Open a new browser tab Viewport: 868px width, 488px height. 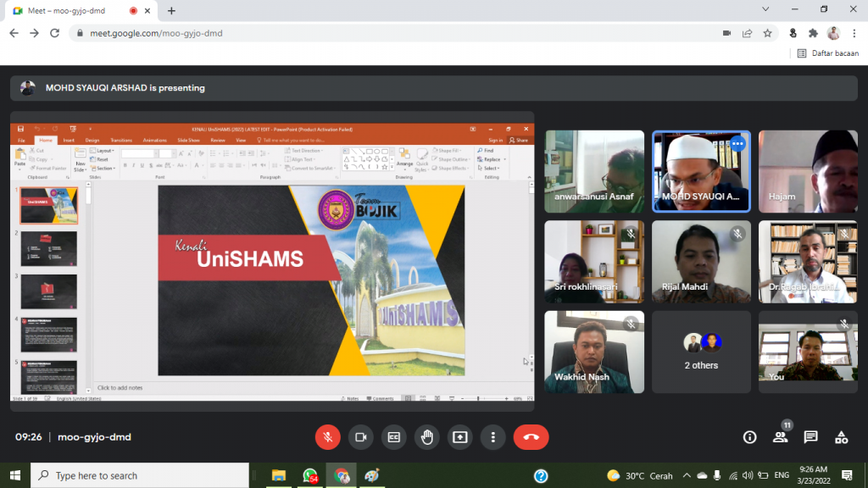click(171, 10)
